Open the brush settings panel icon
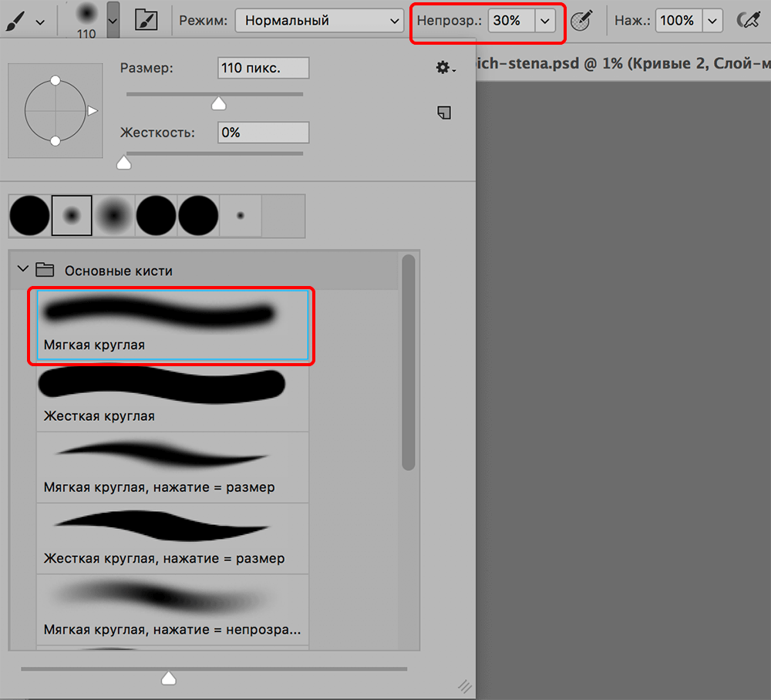The image size is (771, 700). 142,21
